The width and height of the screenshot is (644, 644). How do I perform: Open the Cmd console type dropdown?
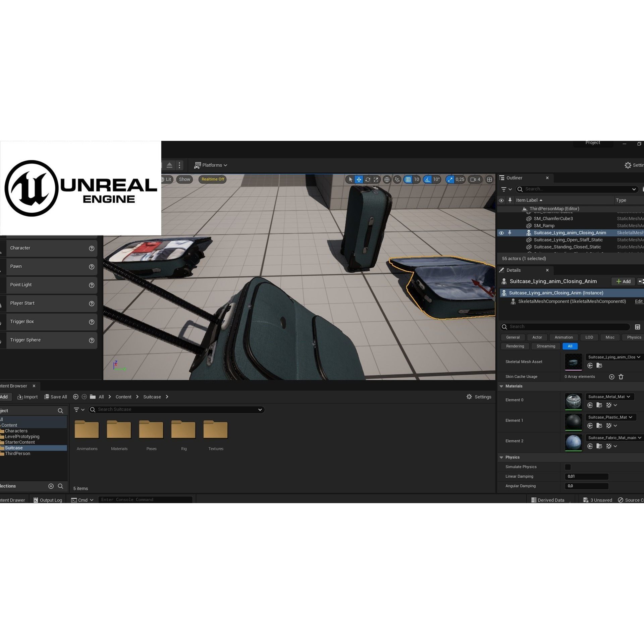coord(83,500)
